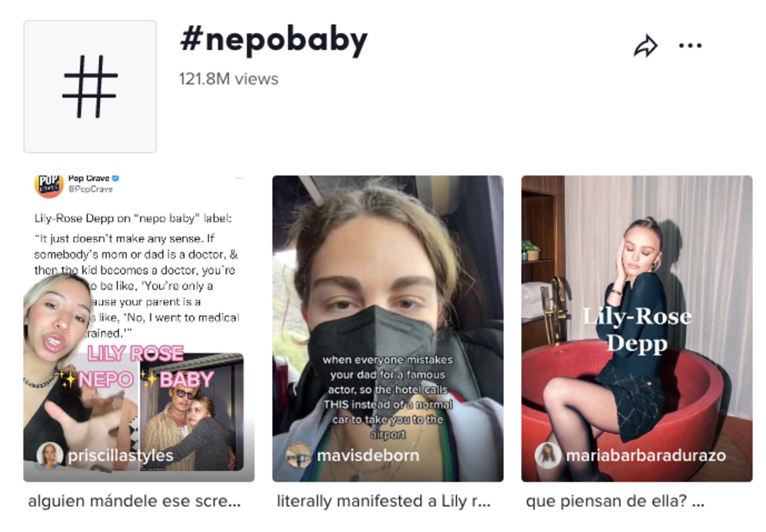766x532 pixels.
Task: Open the mariabarbaradurazo username link
Action: coord(646,455)
